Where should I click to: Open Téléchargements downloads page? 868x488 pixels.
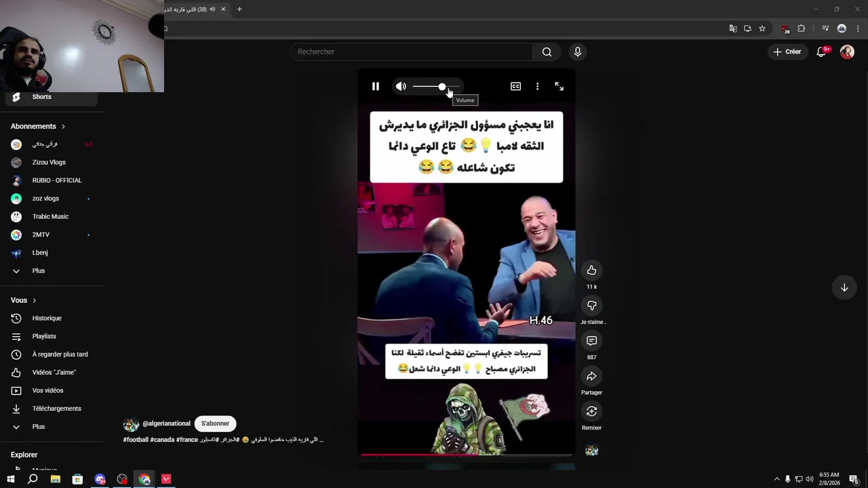52,409
